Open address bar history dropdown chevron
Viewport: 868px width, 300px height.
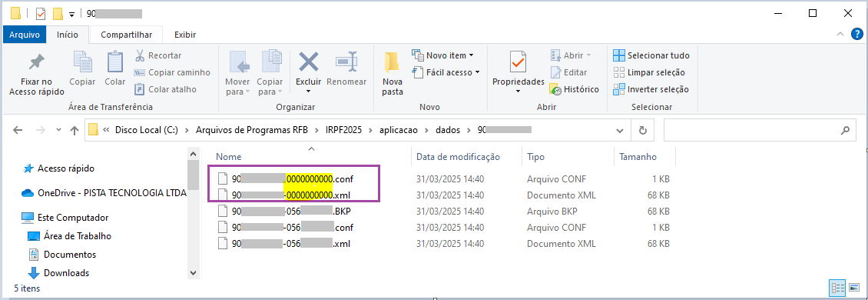(x=619, y=130)
